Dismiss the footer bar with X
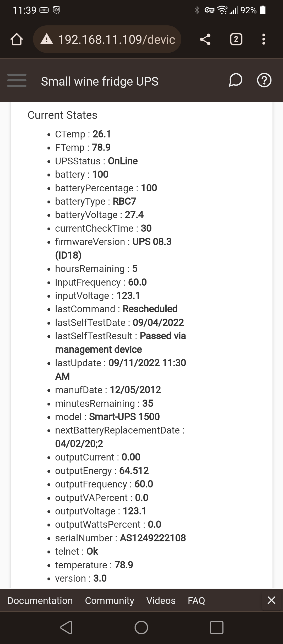This screenshot has height=644, width=283. [271, 600]
